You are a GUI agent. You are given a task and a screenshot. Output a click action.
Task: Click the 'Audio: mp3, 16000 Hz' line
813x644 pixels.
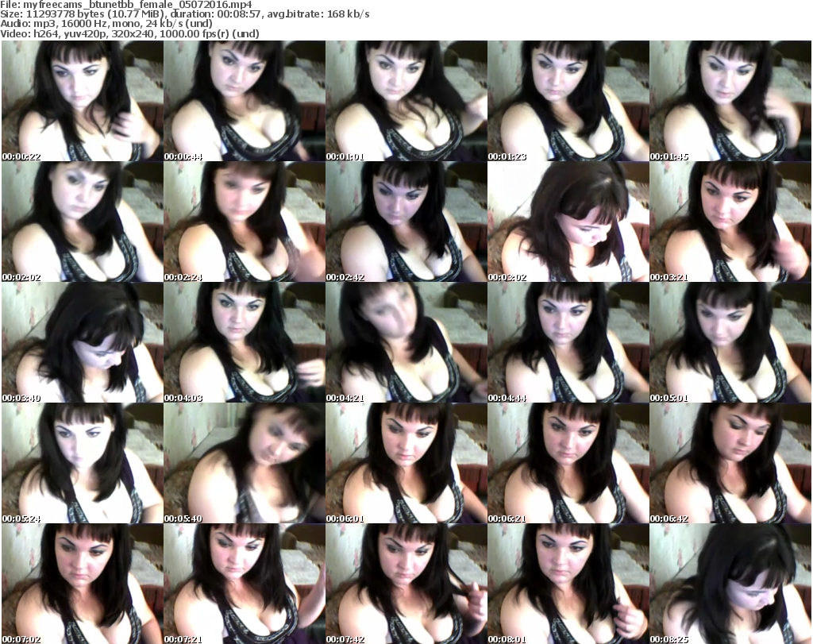coord(106,24)
